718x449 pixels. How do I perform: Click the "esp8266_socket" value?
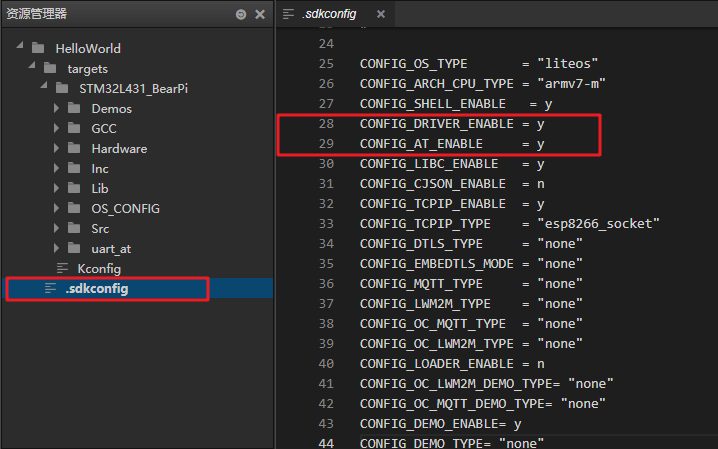pyautogui.click(x=598, y=224)
